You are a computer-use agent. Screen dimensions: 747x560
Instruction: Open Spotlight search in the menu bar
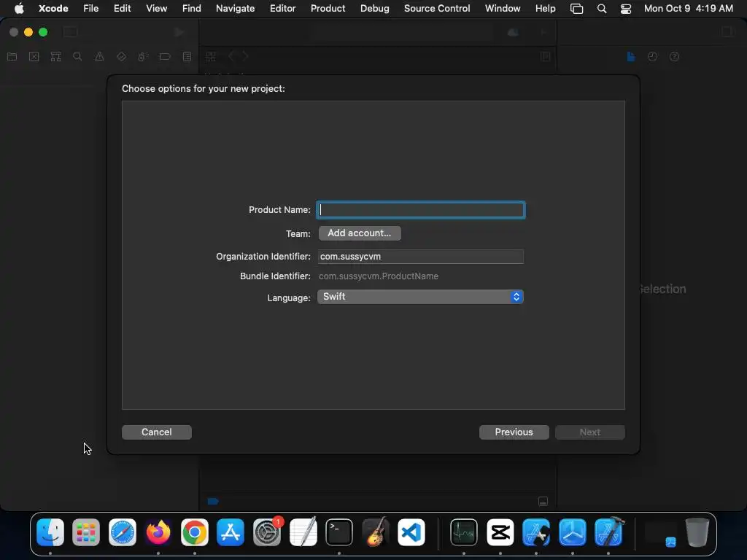point(602,9)
